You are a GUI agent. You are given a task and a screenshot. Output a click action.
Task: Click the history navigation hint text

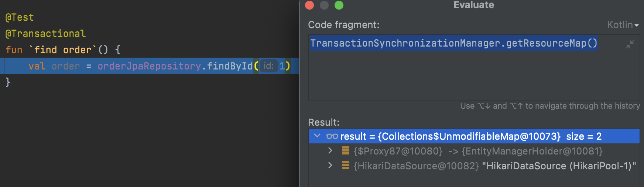point(550,106)
